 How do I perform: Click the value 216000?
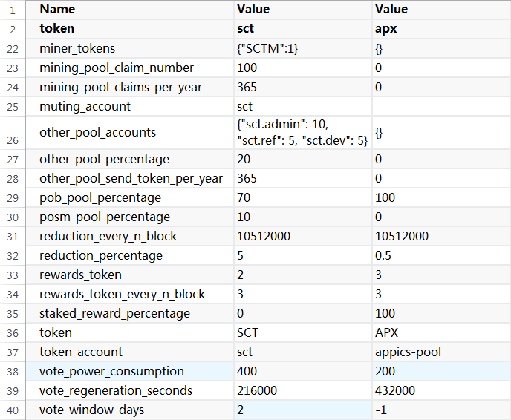[303, 391]
